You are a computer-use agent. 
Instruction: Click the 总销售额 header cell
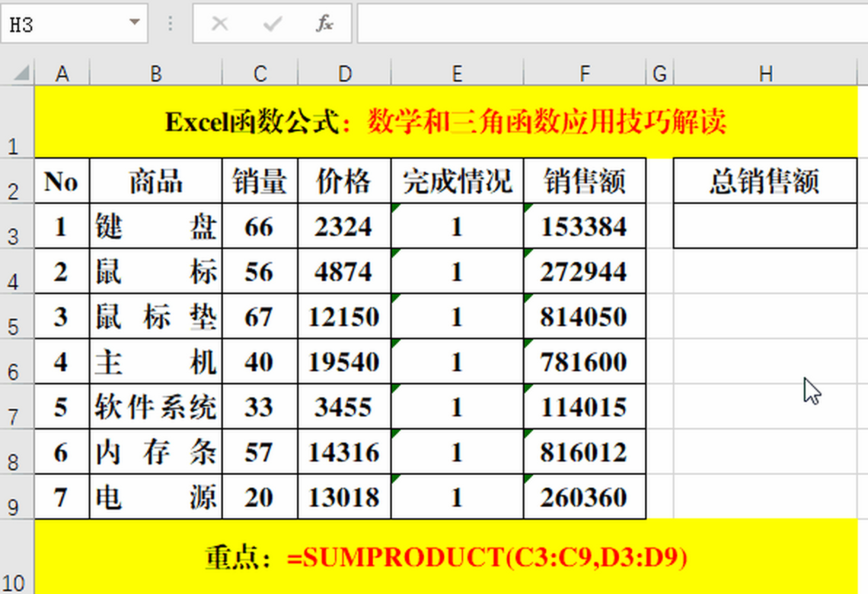pos(765,181)
